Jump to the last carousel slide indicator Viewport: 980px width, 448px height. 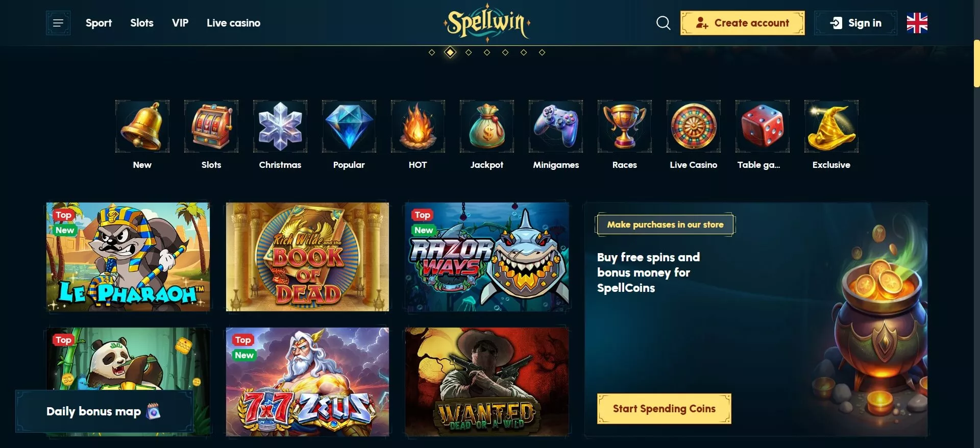coord(542,53)
